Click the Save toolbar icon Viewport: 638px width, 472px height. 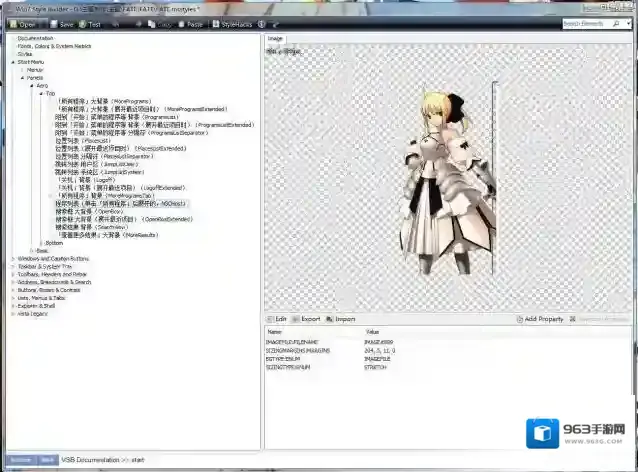(61, 23)
